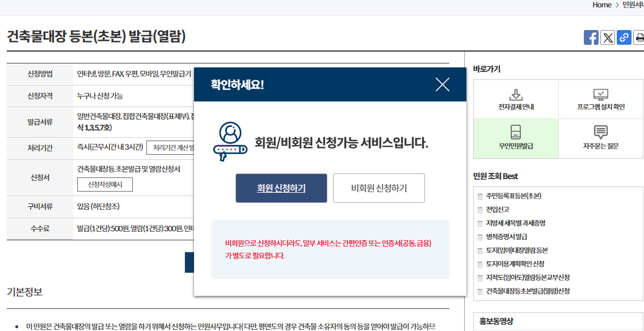The height and width of the screenshot is (331, 644).
Task: Print the page using the printer icon
Action: point(640,37)
